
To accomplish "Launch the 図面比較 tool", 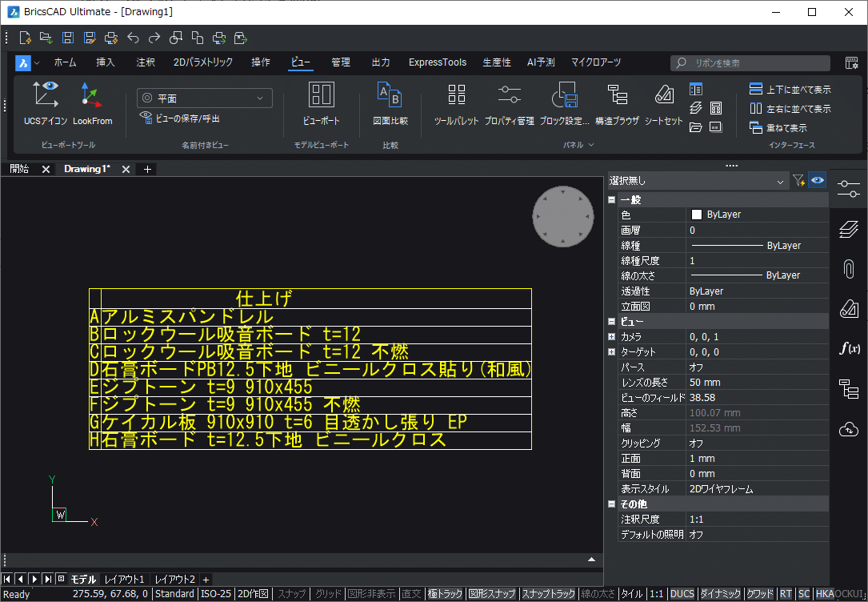I will pyautogui.click(x=390, y=104).
